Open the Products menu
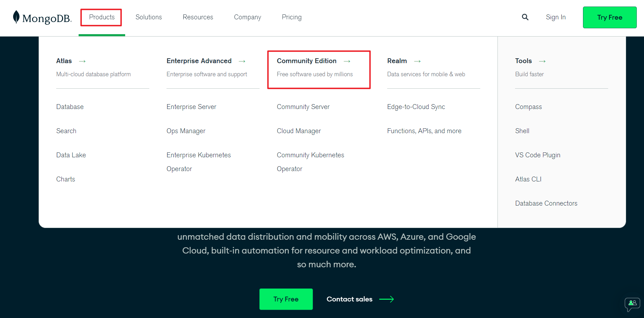Viewport: 644px width, 318px height. pyautogui.click(x=102, y=17)
